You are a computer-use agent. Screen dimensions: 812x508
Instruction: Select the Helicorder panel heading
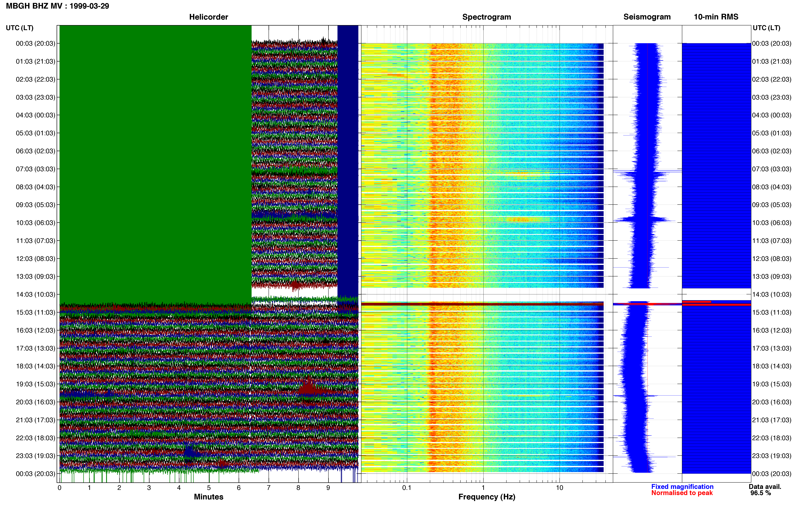[x=209, y=17]
